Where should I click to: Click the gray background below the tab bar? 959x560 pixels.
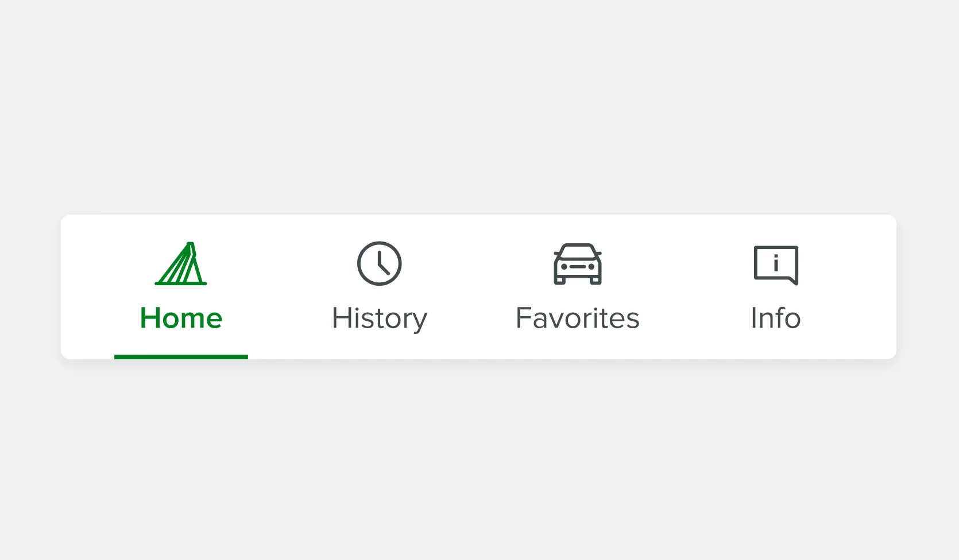(x=479, y=459)
